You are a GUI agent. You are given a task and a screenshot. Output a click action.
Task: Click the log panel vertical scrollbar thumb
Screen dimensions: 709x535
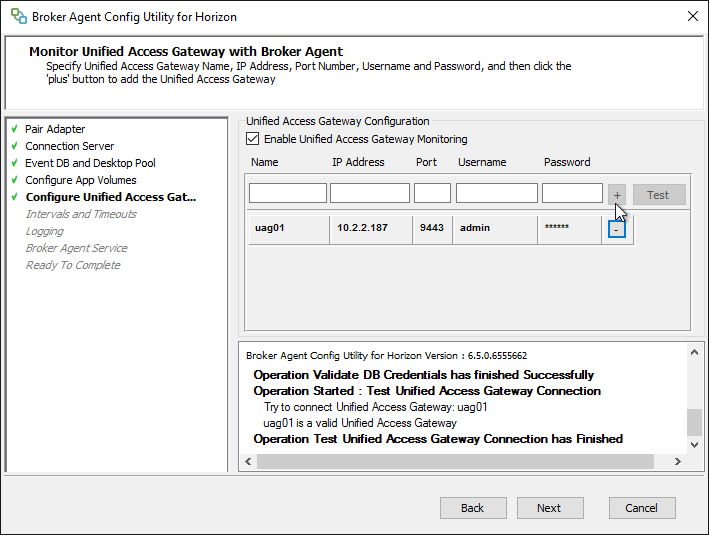695,422
